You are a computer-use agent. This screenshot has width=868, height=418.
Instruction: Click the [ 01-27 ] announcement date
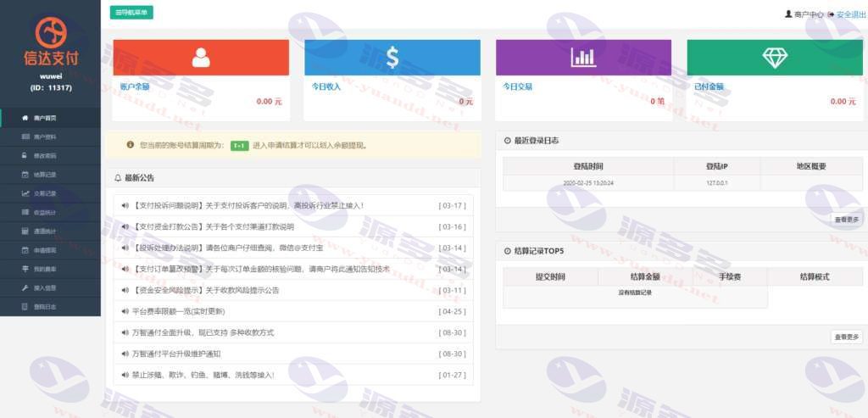(453, 375)
